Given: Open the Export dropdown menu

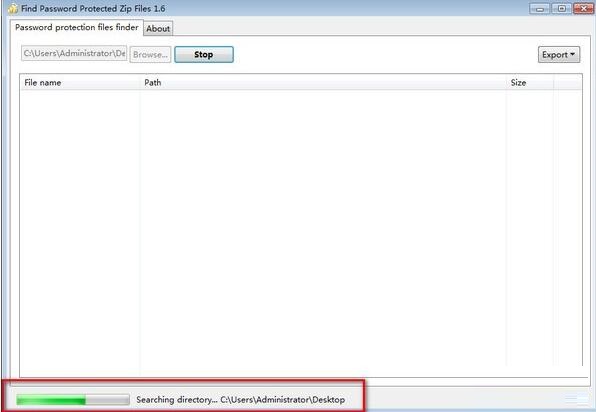Looking at the screenshot, I should (559, 54).
